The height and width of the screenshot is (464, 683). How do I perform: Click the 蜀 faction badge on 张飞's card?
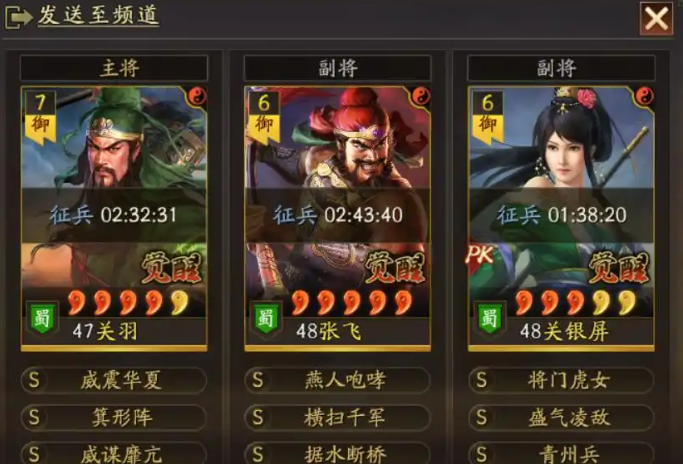pyautogui.click(x=266, y=318)
